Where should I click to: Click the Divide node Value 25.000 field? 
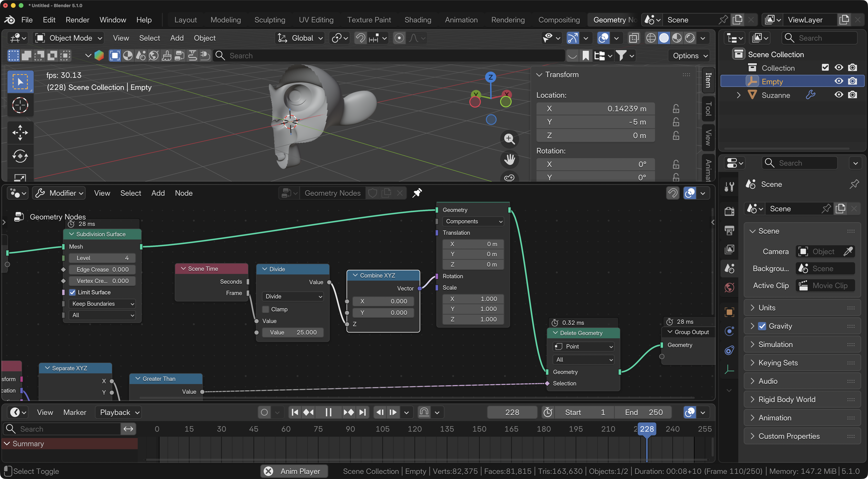[x=292, y=332]
